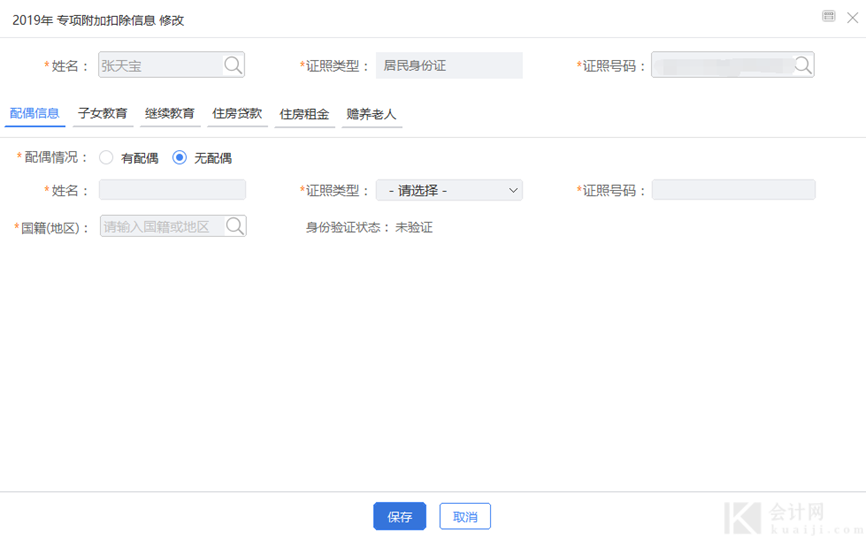Click the search icon in the 姓名 field
Screen dimensions: 866x540
233,66
